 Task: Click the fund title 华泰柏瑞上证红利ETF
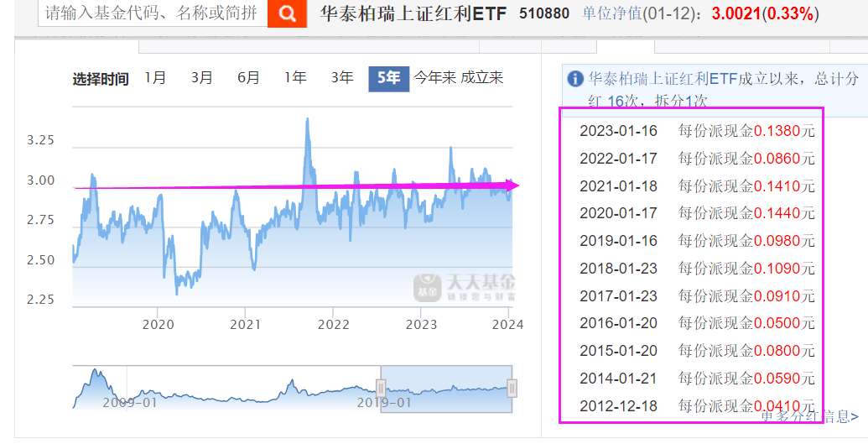[x=413, y=13]
